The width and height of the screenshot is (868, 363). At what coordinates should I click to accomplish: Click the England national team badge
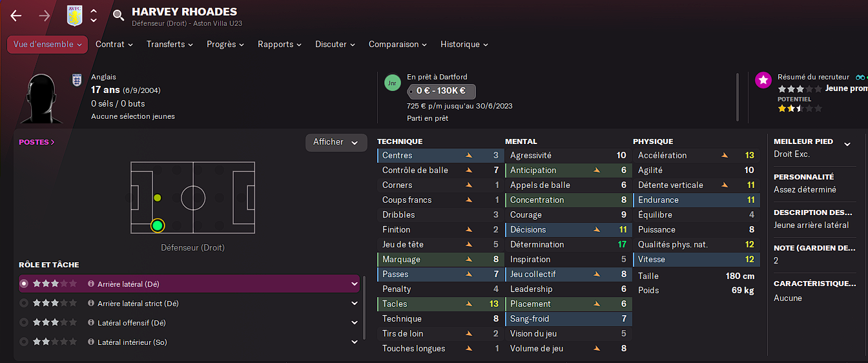coord(77,80)
